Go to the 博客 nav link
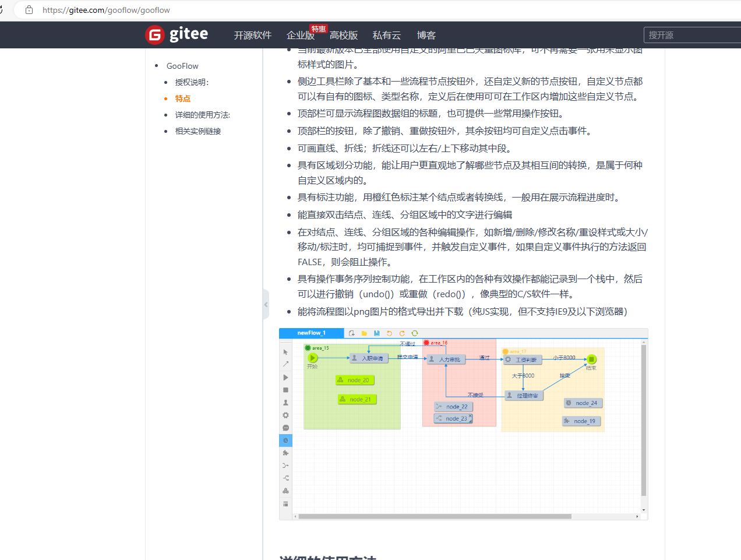The width and height of the screenshot is (741, 560). (x=426, y=36)
